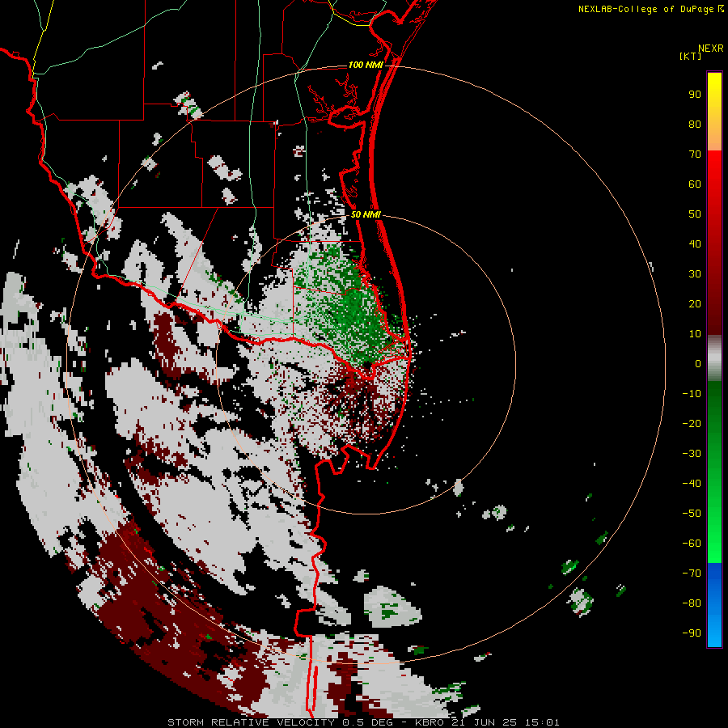Click the NEXR label above color scale

point(711,49)
